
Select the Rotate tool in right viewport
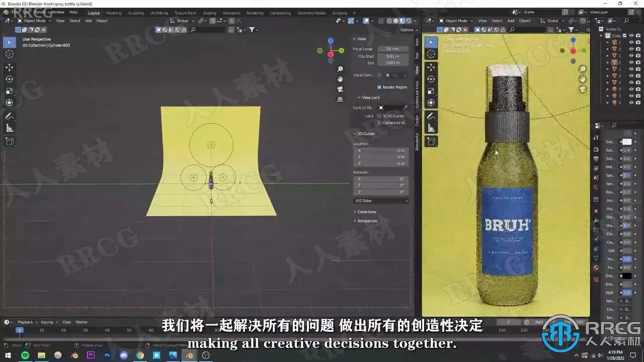[431, 79]
